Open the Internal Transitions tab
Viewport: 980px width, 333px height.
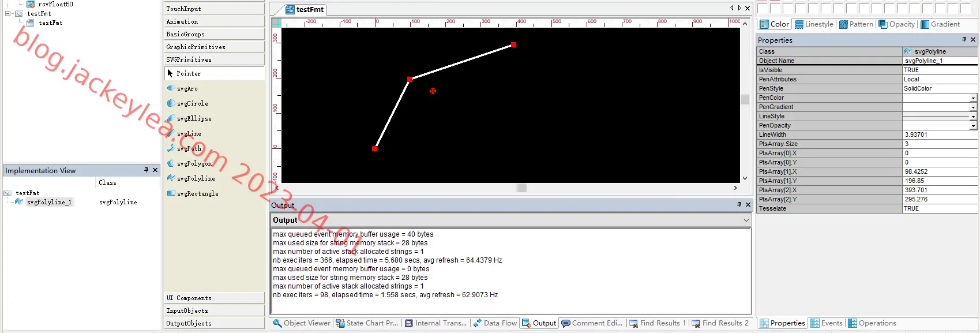436,323
